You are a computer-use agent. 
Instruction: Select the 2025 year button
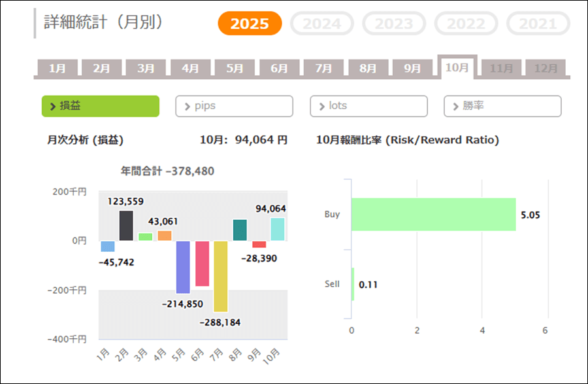coord(250,24)
